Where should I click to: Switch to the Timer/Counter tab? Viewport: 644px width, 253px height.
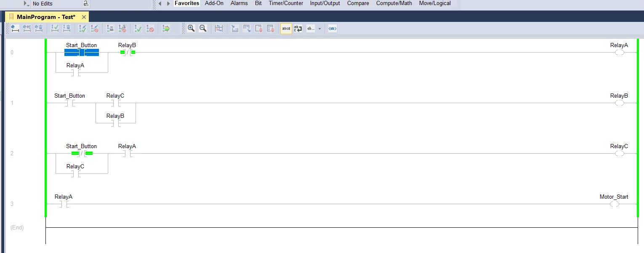click(286, 3)
